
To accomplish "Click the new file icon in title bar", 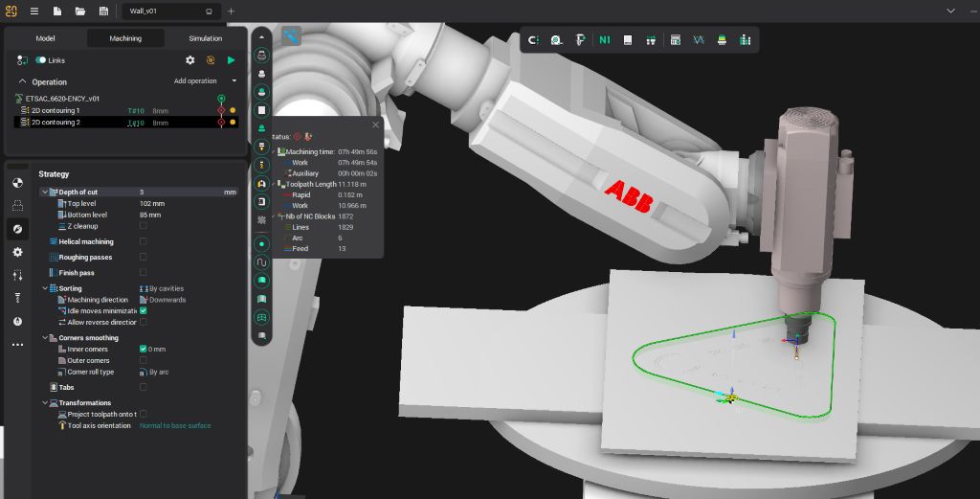I will 56,11.
